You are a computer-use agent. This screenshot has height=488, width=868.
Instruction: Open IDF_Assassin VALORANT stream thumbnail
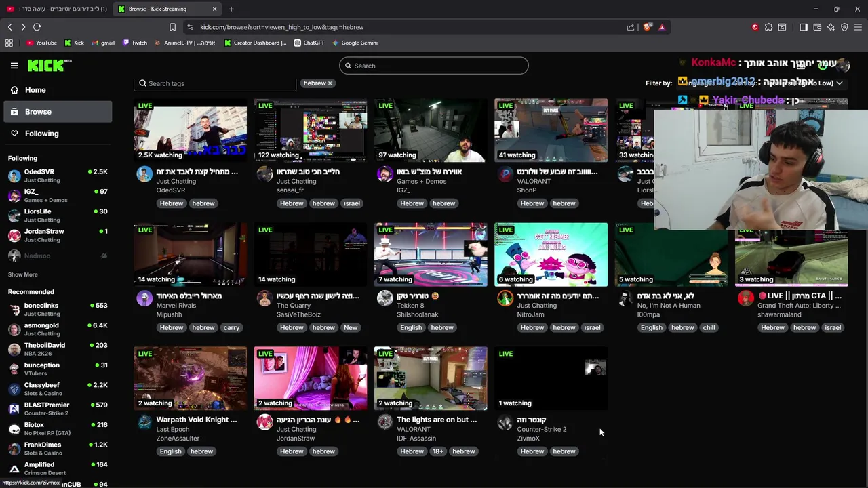point(431,379)
